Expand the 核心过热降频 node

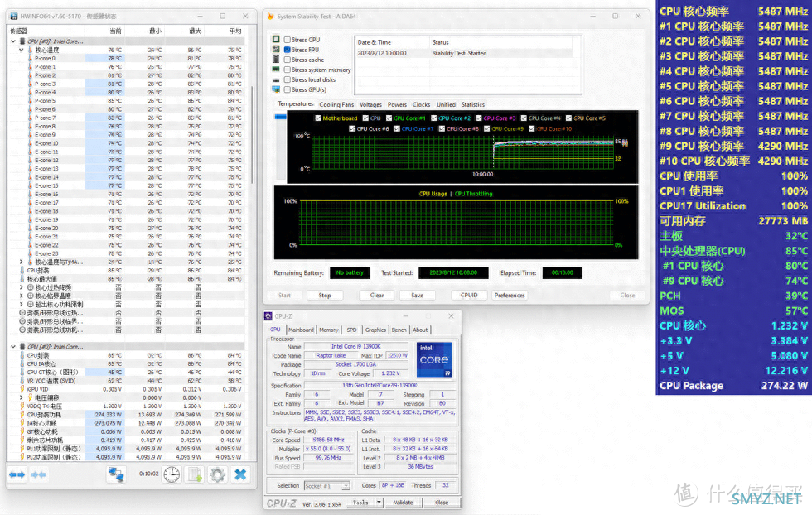pos(22,287)
